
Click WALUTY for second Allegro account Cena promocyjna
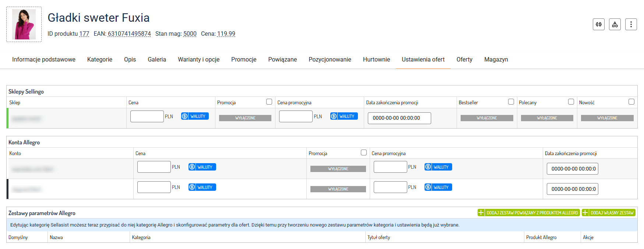(x=438, y=187)
